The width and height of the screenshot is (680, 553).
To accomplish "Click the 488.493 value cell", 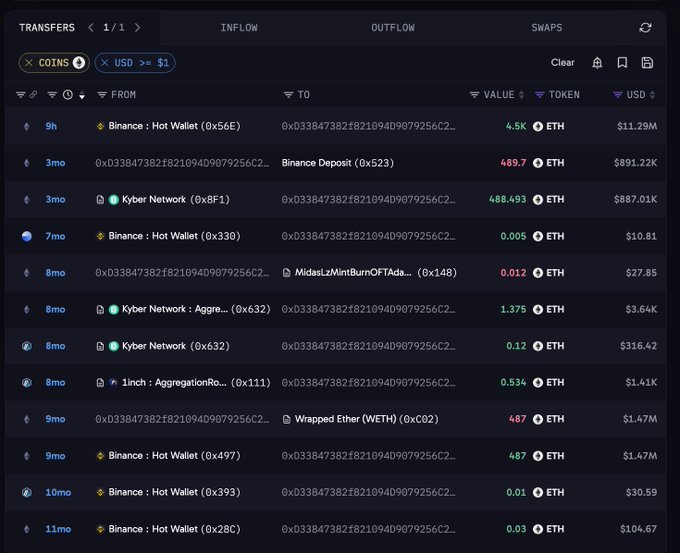I will coord(507,200).
